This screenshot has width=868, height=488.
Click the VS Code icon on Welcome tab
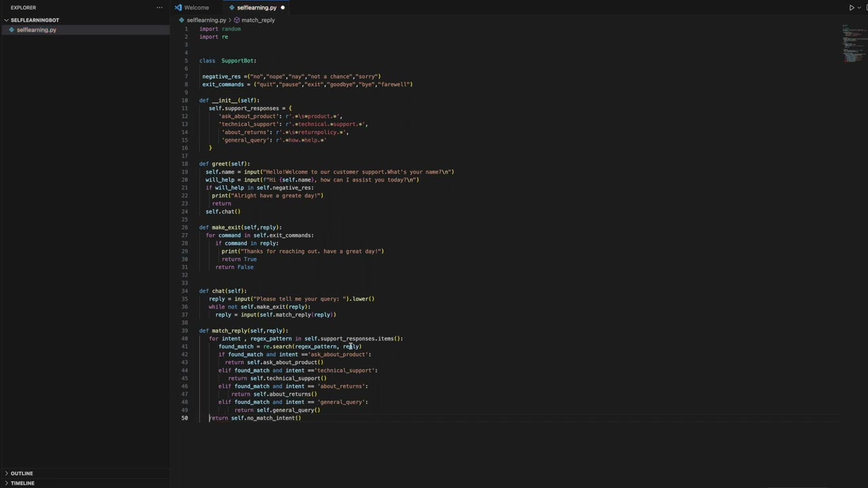[x=178, y=7]
